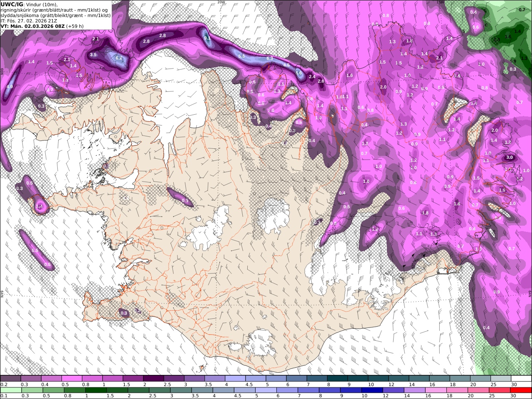Click the black 1.6 value in the green area
Screen dimensions: 532x399
click(507, 37)
